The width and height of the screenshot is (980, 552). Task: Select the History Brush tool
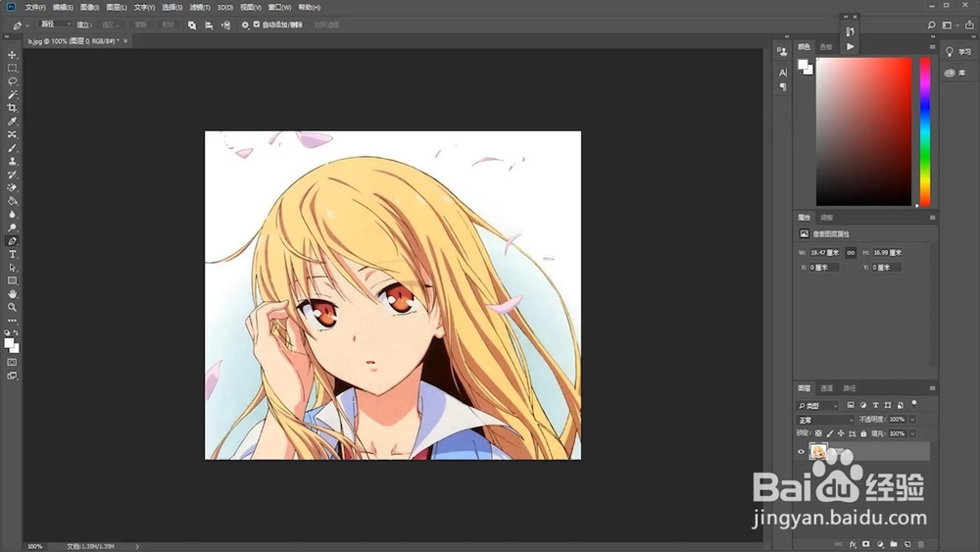12,175
